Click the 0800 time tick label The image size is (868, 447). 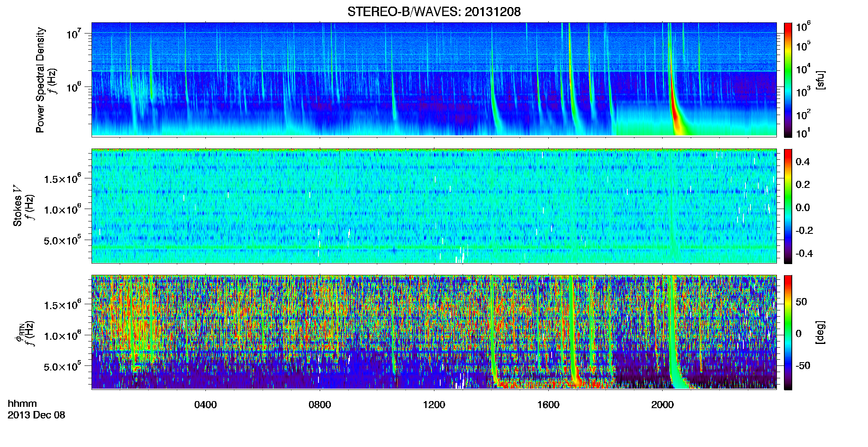pos(320,405)
